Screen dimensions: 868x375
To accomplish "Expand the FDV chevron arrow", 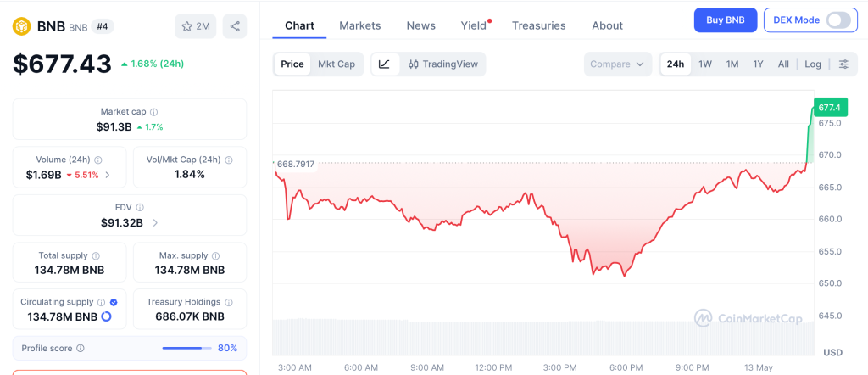I will click(x=155, y=223).
